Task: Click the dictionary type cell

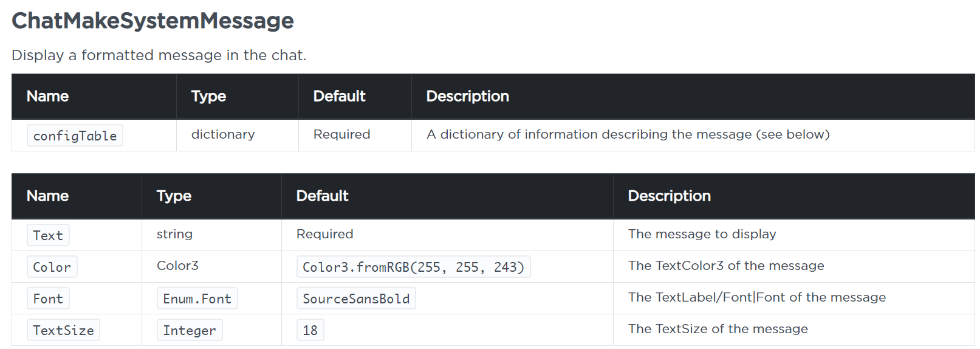Action: pyautogui.click(x=223, y=134)
